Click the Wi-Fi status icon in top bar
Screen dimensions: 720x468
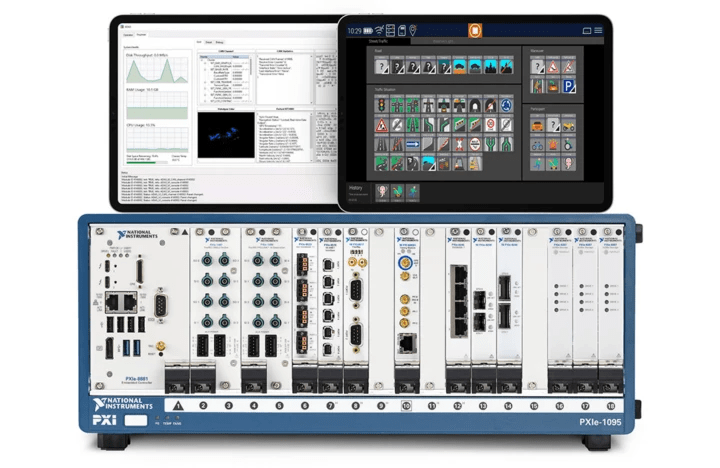(x=379, y=30)
